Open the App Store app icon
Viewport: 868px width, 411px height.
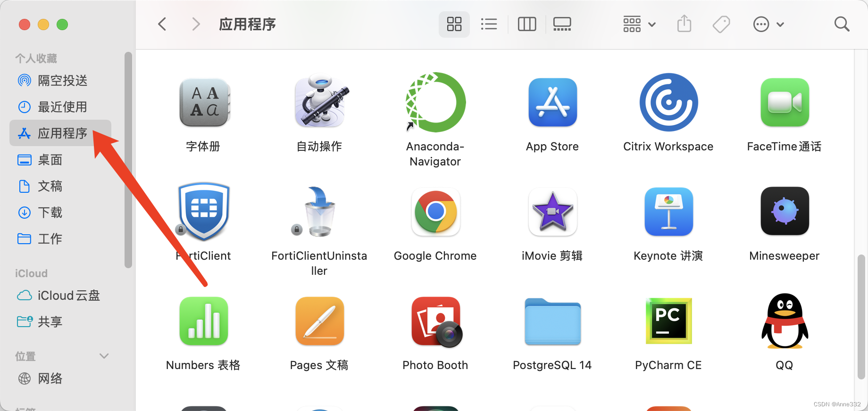pyautogui.click(x=552, y=102)
